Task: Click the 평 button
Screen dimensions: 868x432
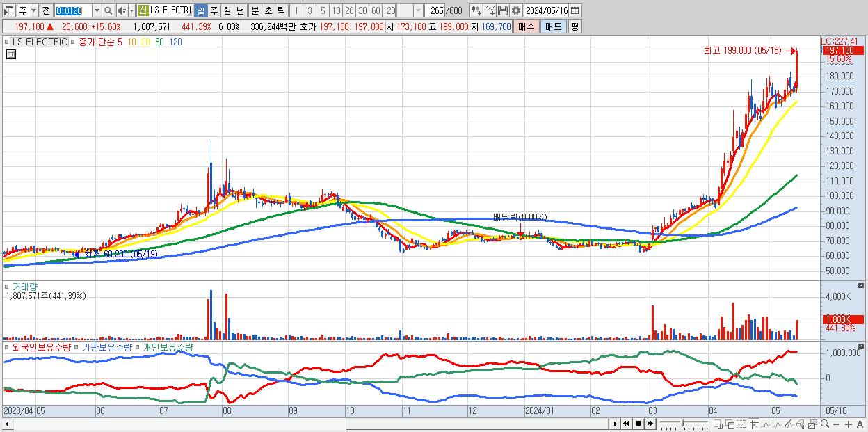Action: click(x=574, y=26)
